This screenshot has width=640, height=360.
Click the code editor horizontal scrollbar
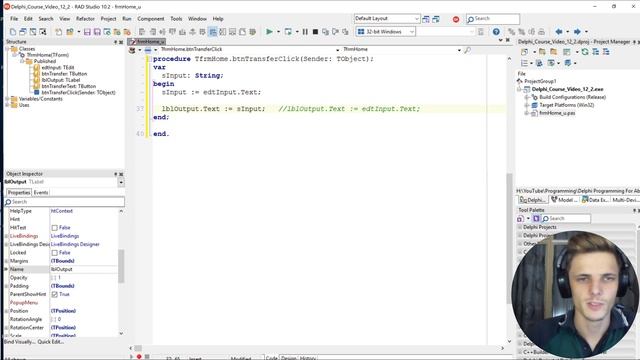[x=316, y=348]
